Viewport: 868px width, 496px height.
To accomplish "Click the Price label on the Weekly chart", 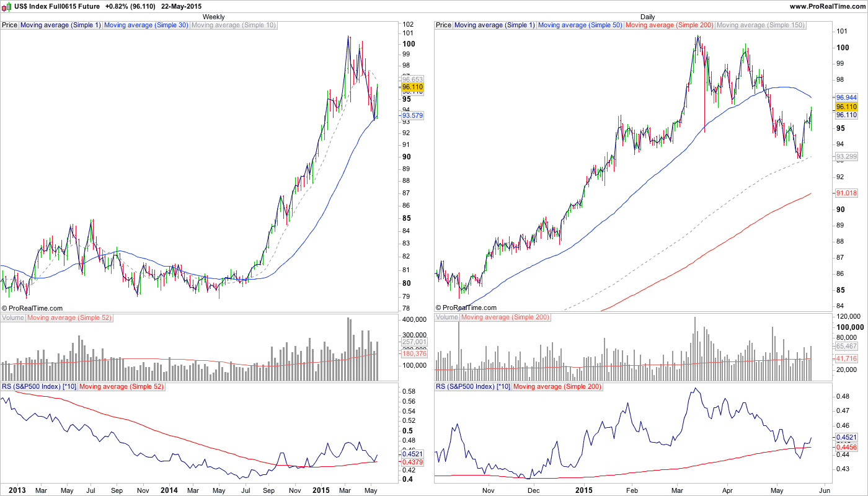I will click(10, 25).
